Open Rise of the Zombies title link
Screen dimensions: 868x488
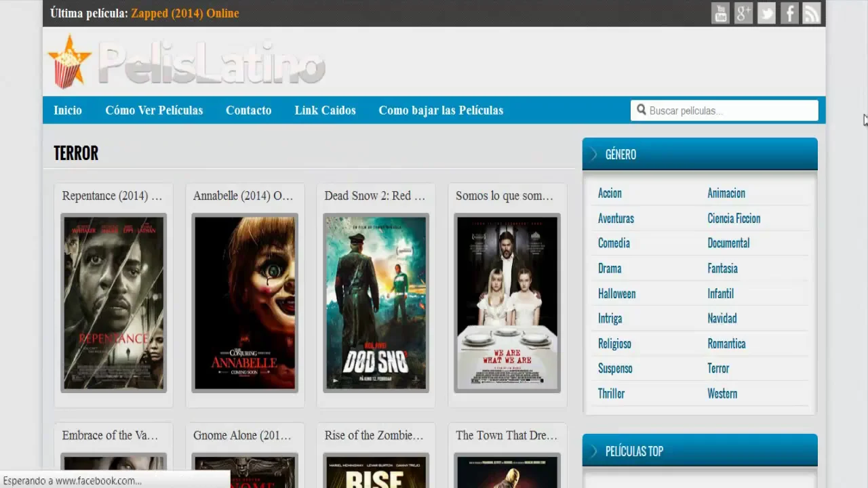tap(374, 435)
